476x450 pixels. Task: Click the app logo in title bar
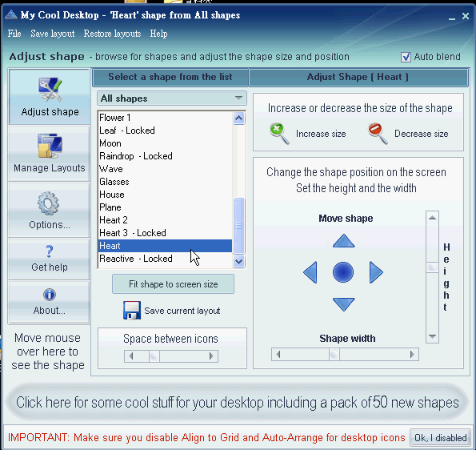(x=11, y=14)
